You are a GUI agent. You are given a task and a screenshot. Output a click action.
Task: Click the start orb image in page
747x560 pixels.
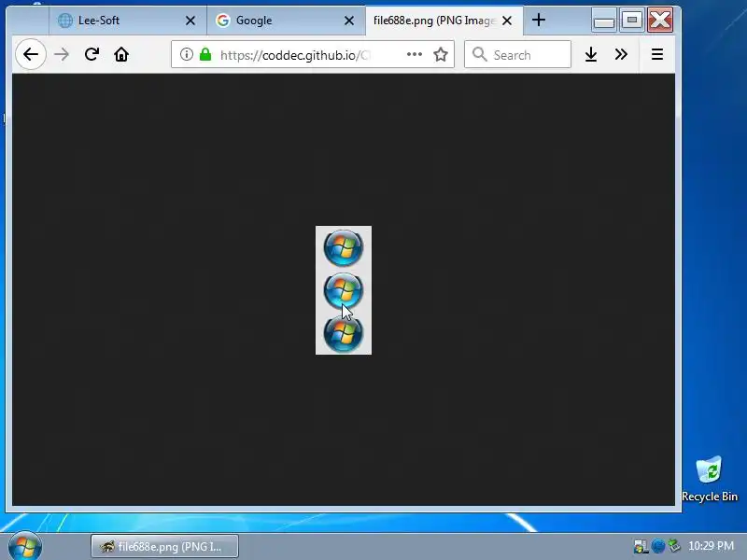tap(344, 290)
